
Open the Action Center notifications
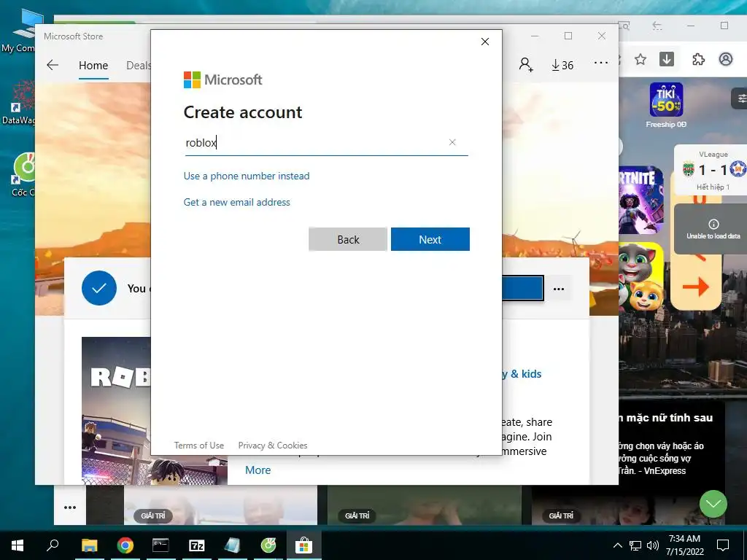point(723,545)
